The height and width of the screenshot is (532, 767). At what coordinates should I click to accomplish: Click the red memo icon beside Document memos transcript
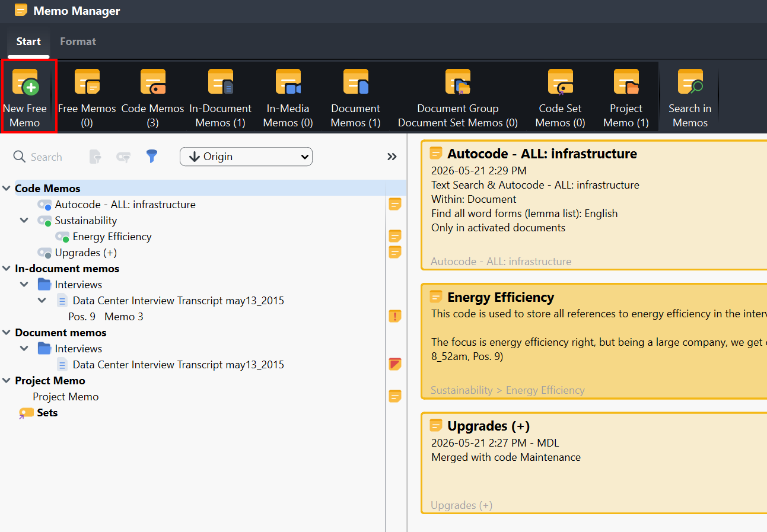(395, 364)
